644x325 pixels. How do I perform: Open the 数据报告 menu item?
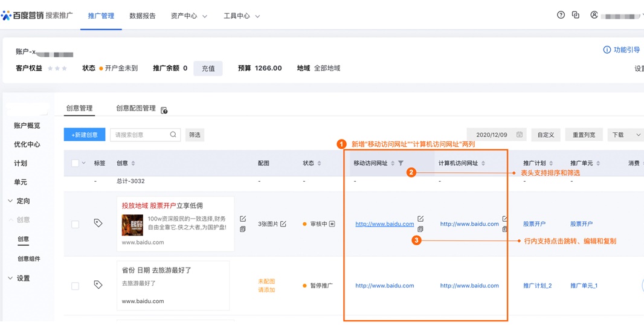click(x=142, y=16)
